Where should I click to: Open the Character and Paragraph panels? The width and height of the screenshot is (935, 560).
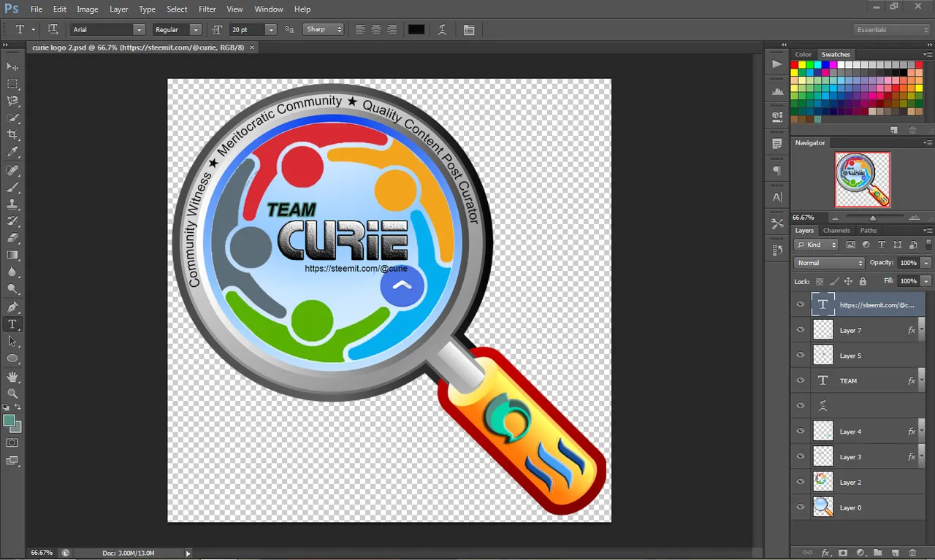(x=469, y=30)
